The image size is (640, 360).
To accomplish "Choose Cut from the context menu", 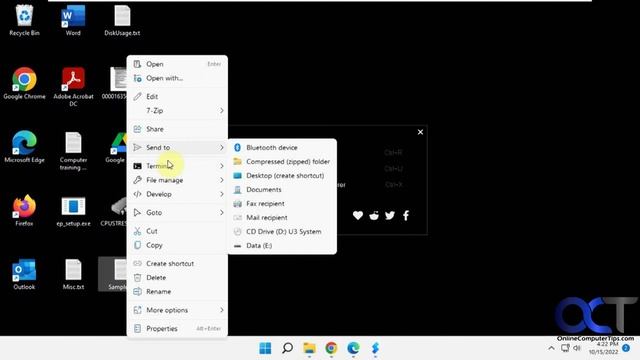I will click(x=177, y=231).
